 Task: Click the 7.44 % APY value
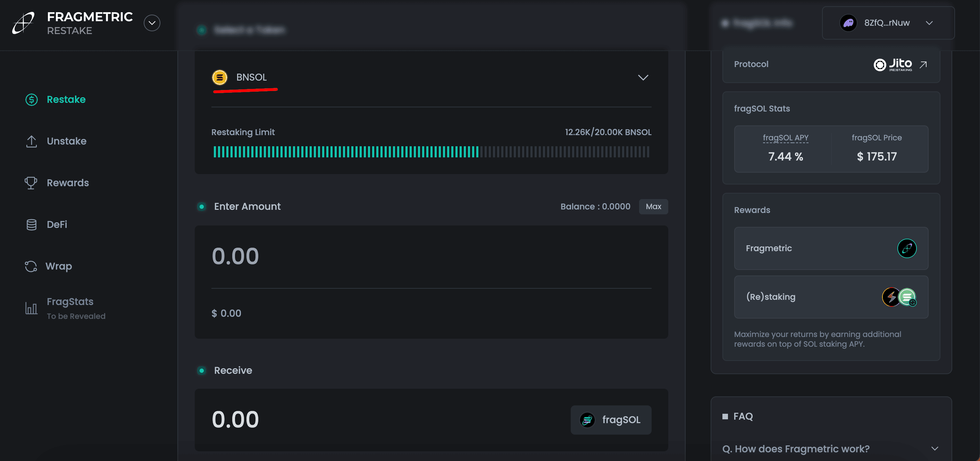786,156
